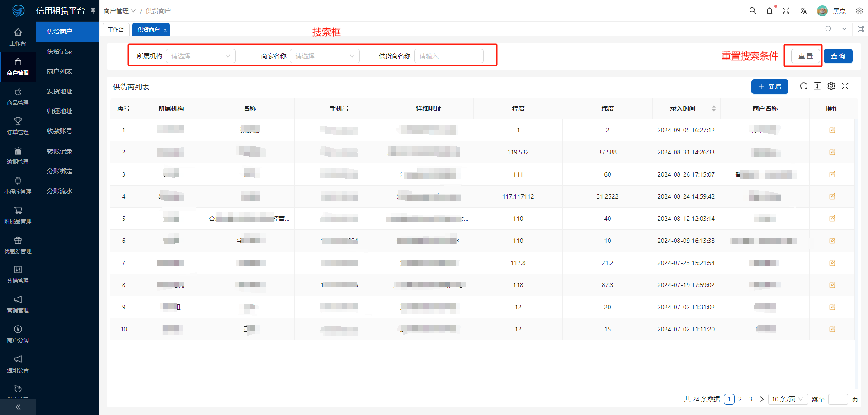Expand the table to fullscreen
The height and width of the screenshot is (415, 868).
(845, 86)
